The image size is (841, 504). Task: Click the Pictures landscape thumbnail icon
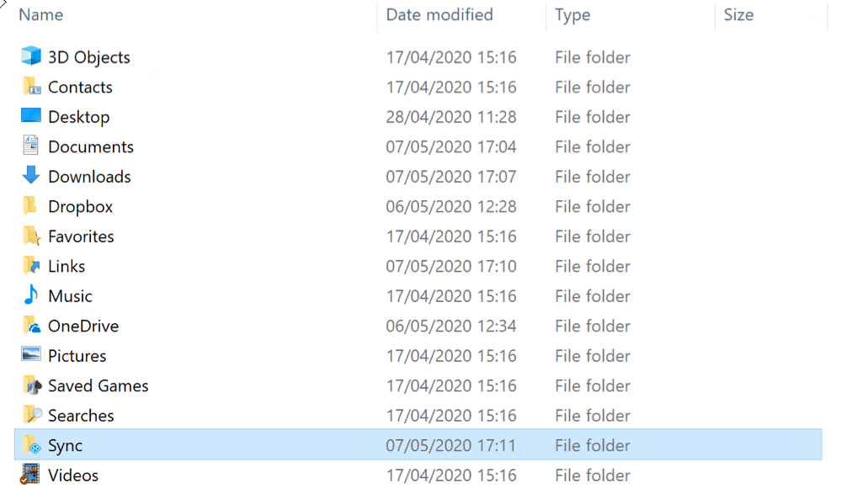pos(31,354)
